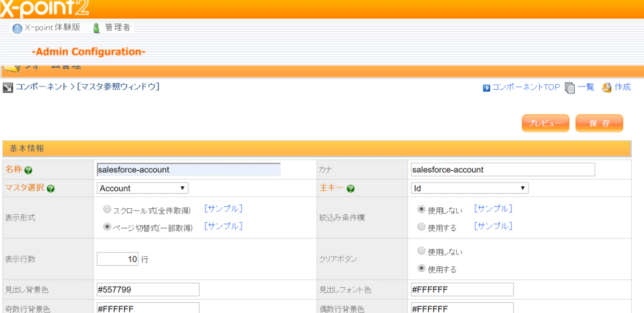Click the 偶数行背景色 color field
644x313 pixels.
pyautogui.click(x=462, y=308)
